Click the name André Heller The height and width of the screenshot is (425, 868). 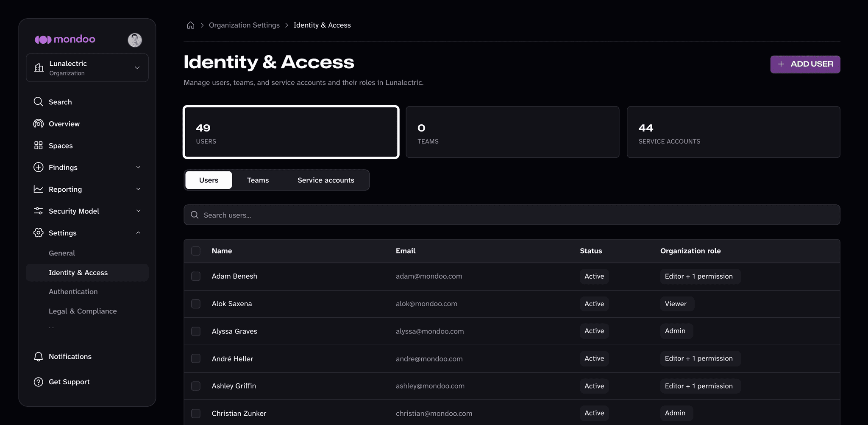tap(232, 359)
